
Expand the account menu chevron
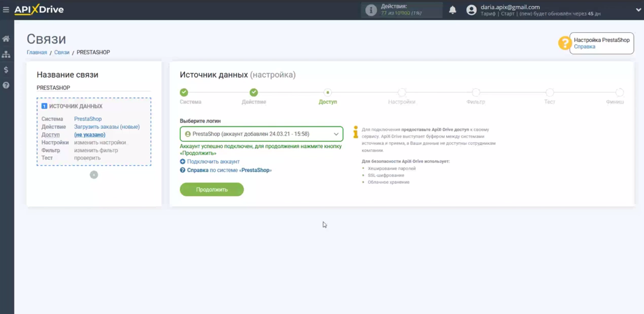[x=638, y=10]
